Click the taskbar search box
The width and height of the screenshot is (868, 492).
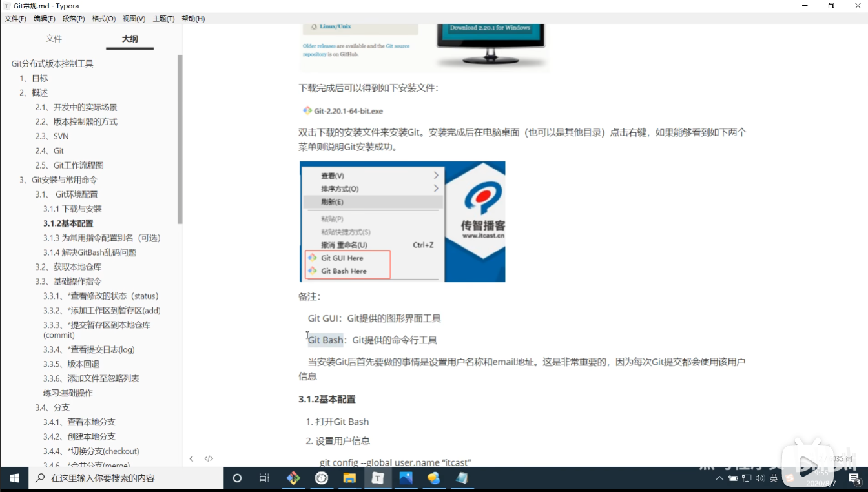(126, 478)
